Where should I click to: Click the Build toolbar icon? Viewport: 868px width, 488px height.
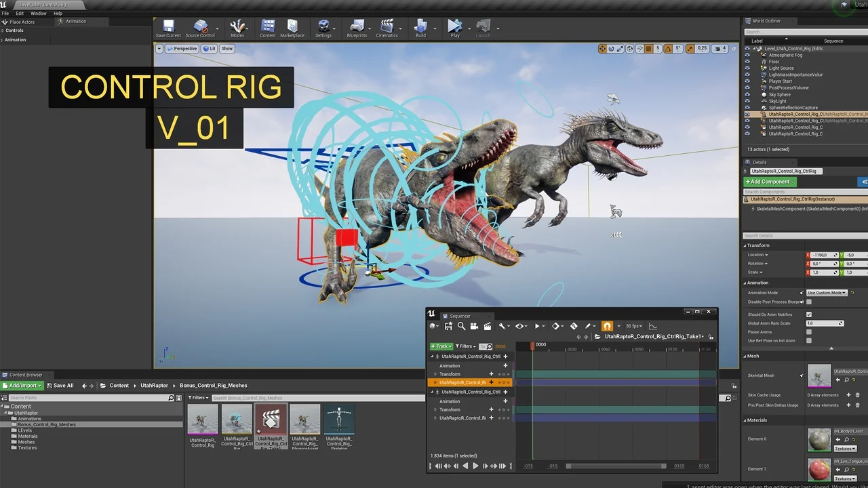click(x=420, y=27)
